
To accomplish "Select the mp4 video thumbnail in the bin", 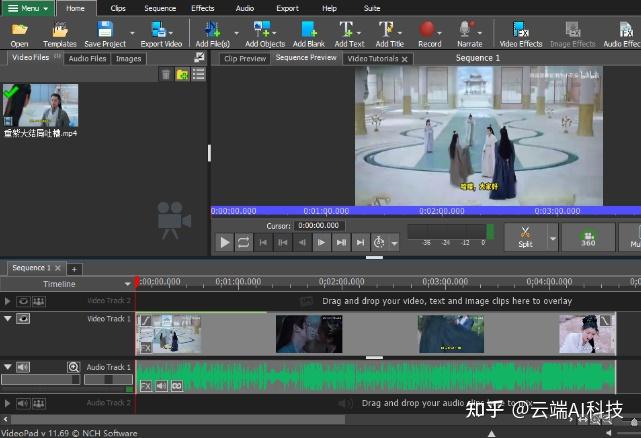I will [x=40, y=106].
